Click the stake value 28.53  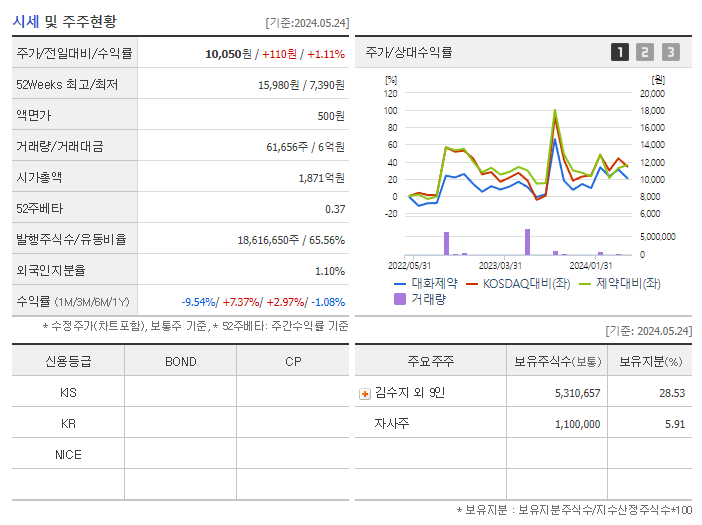click(x=672, y=393)
